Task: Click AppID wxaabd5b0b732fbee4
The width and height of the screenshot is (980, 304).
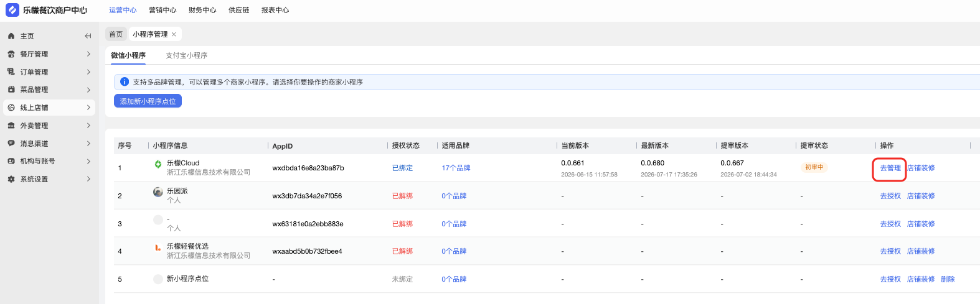Action: click(307, 251)
